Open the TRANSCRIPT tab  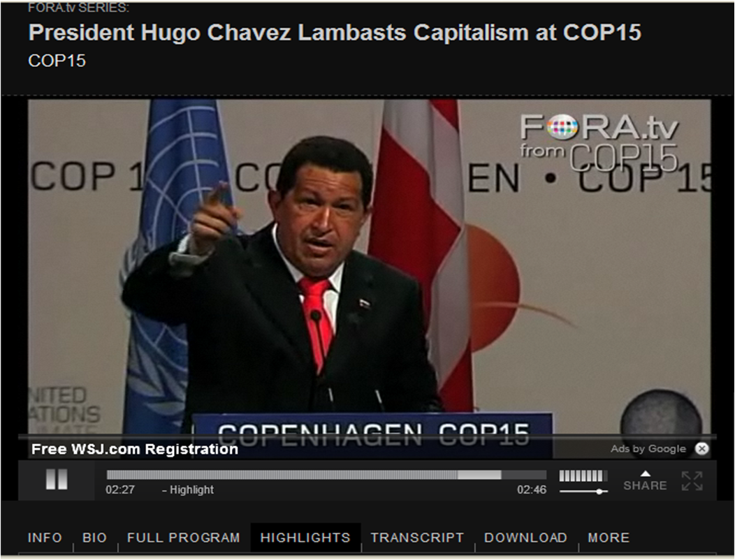(417, 538)
